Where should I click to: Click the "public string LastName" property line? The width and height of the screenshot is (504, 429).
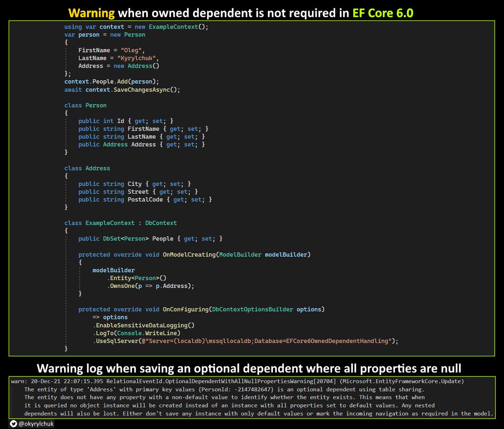142,137
